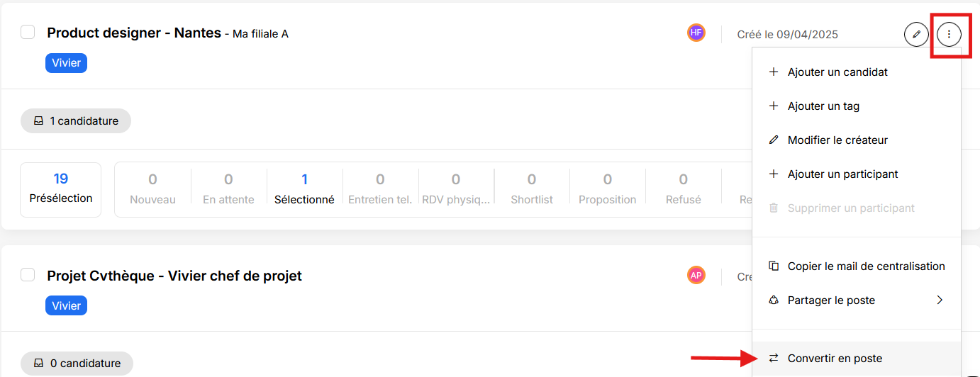Click the share icon beside Partager le poste
This screenshot has height=377, width=980.
click(x=774, y=300)
